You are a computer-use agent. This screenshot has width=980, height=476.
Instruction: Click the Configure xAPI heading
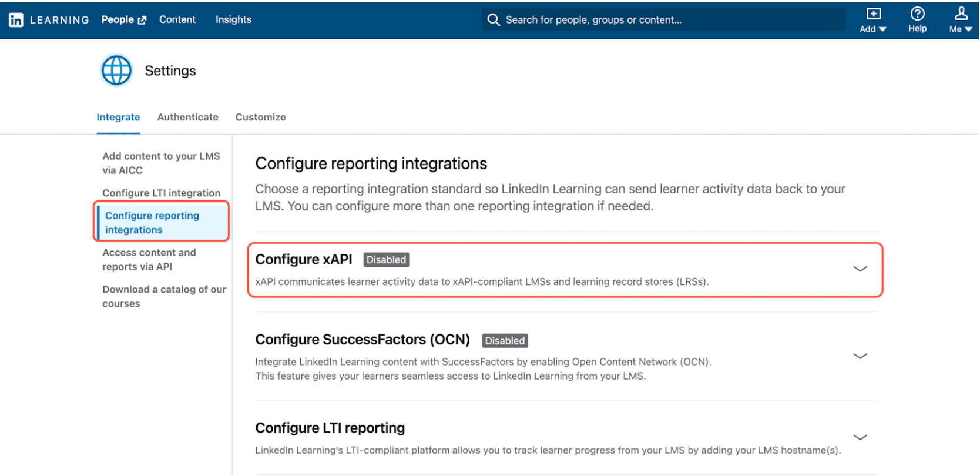click(x=304, y=259)
